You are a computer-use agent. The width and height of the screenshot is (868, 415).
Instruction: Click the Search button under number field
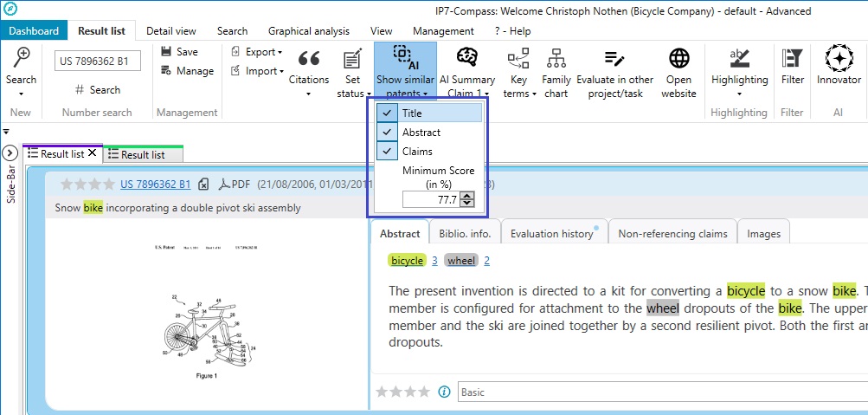[97, 89]
